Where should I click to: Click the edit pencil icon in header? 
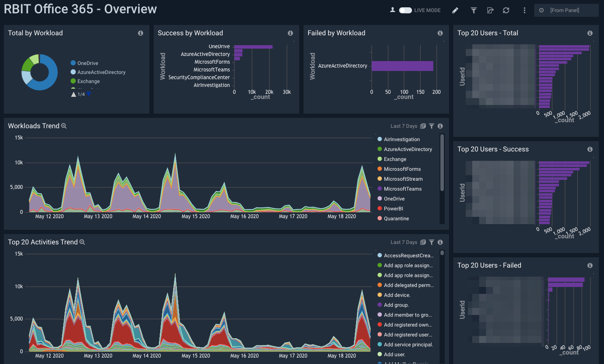[455, 10]
